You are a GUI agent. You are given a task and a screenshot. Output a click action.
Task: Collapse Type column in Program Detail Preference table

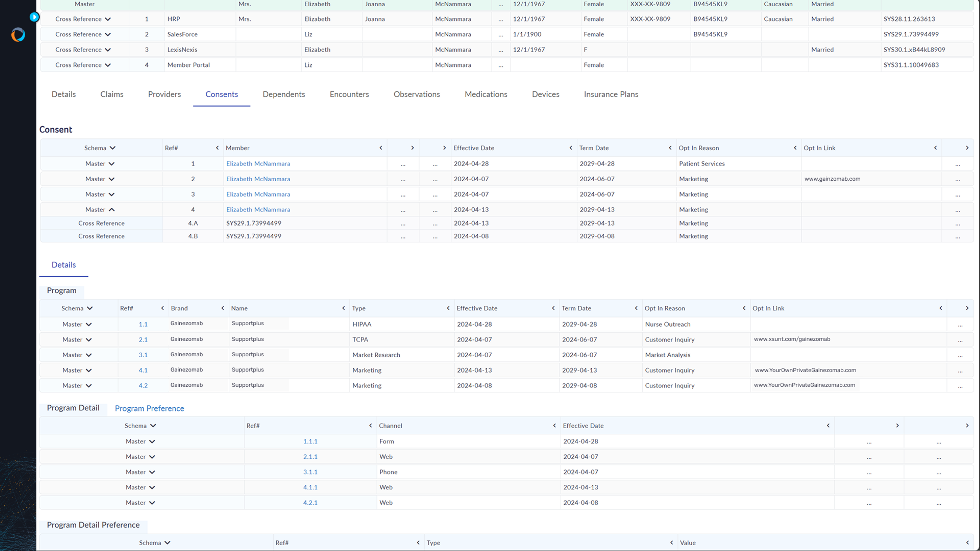(671, 543)
